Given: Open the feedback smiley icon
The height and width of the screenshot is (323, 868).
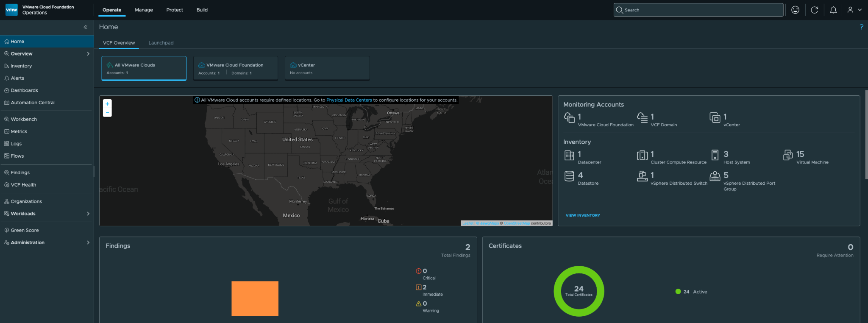Looking at the screenshot, I should (x=795, y=10).
